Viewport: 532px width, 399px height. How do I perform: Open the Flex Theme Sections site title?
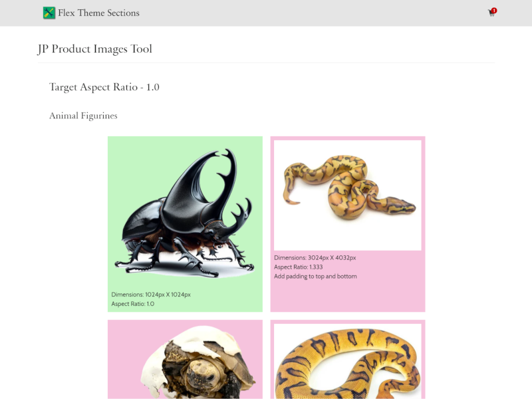pos(98,13)
